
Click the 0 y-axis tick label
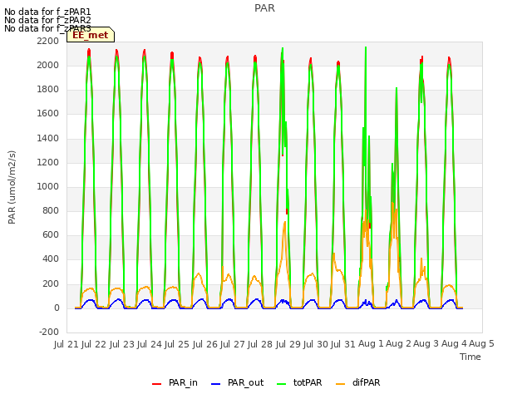pos(57,308)
